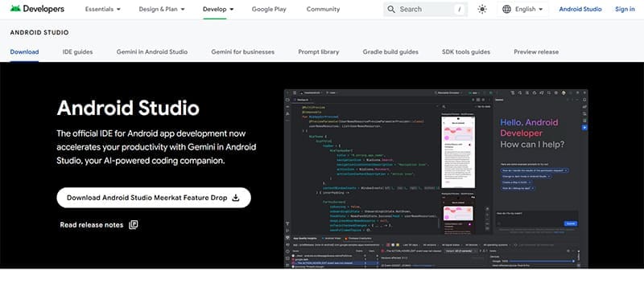Click the slash shortcut key badge
This screenshot has height=299, width=644.
click(x=459, y=9)
